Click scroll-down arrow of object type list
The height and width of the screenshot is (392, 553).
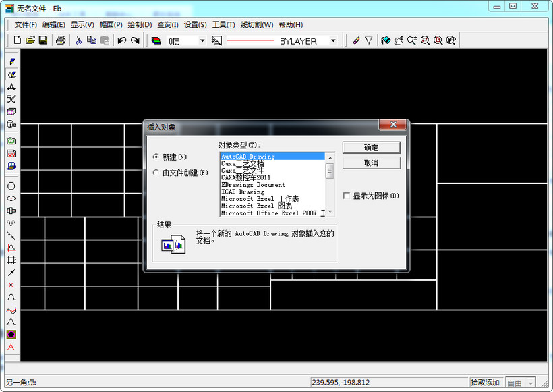(x=330, y=212)
